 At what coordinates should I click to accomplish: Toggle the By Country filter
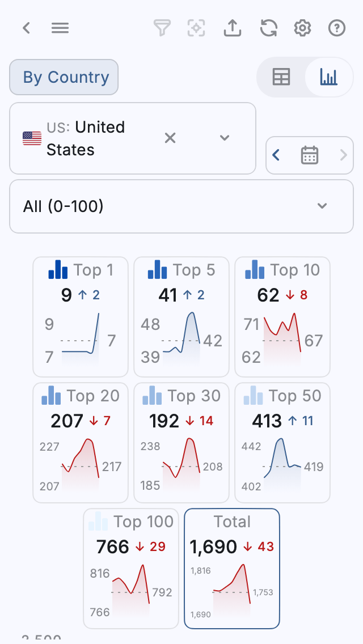point(64,77)
